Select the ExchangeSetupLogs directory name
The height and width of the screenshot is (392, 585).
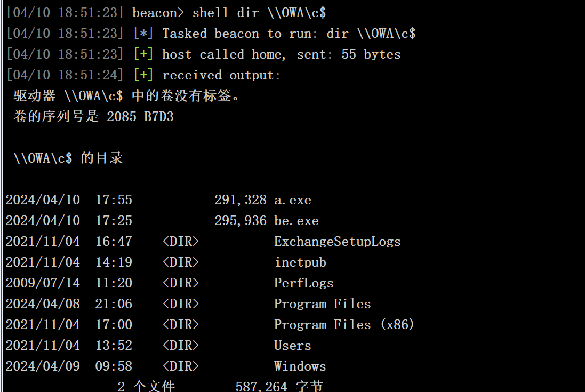click(x=337, y=242)
